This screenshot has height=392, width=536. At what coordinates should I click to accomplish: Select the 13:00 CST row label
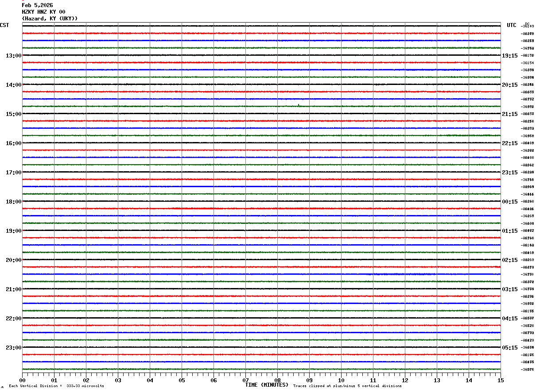click(x=13, y=56)
